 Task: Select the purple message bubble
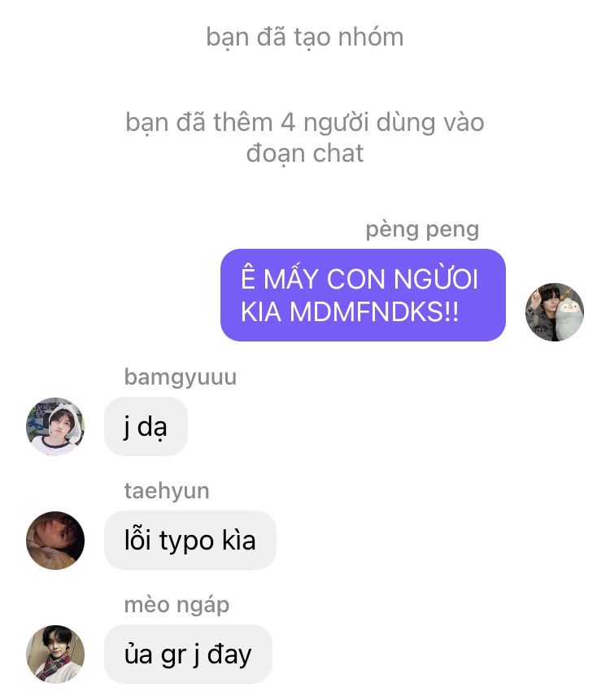tap(363, 295)
